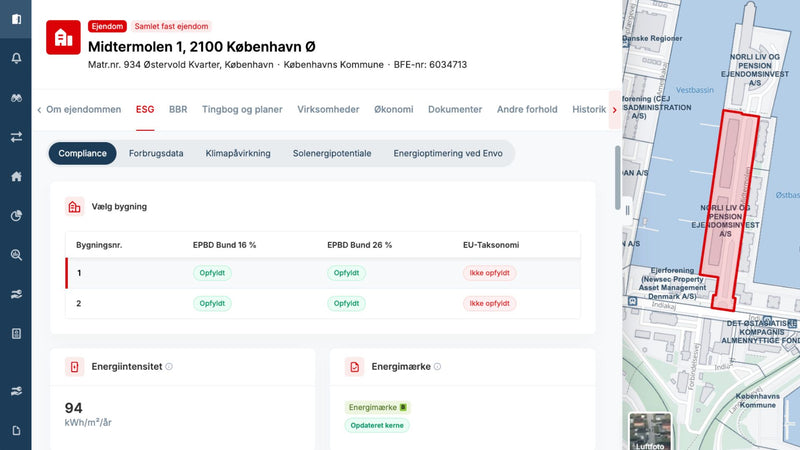Open the document icon at sidebar bottom
This screenshot has width=800, height=450.
click(16, 431)
